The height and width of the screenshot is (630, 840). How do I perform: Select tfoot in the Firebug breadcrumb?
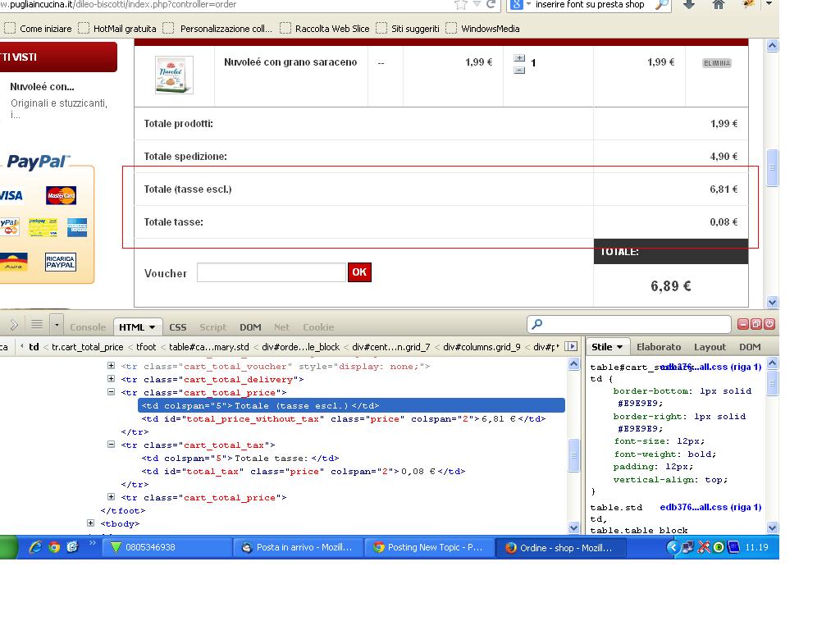pyautogui.click(x=146, y=347)
